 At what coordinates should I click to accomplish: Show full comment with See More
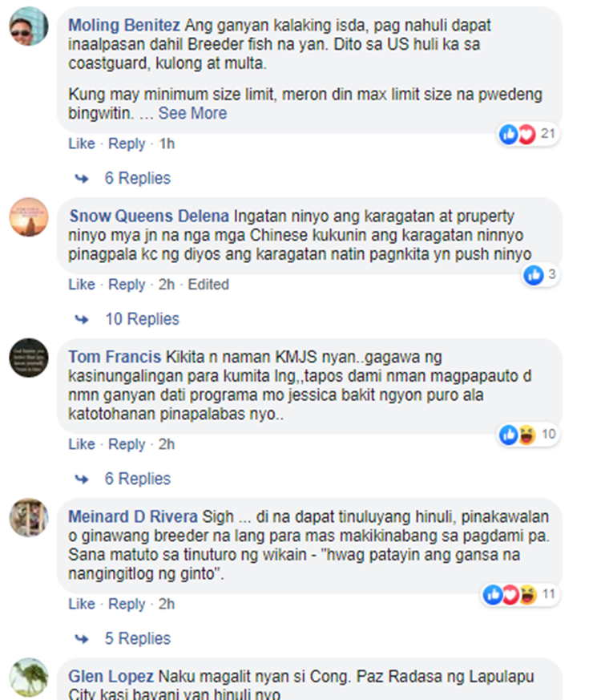click(192, 113)
